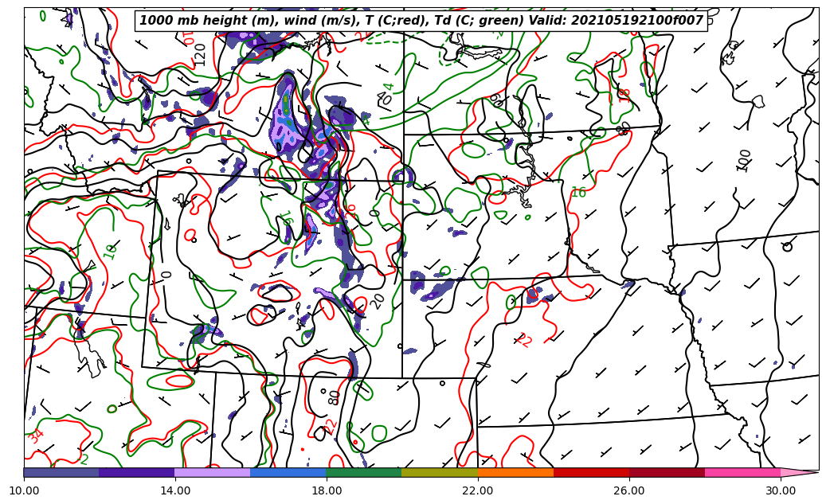Select the slate-blue 10–12 colorbar segment

(x=61, y=472)
